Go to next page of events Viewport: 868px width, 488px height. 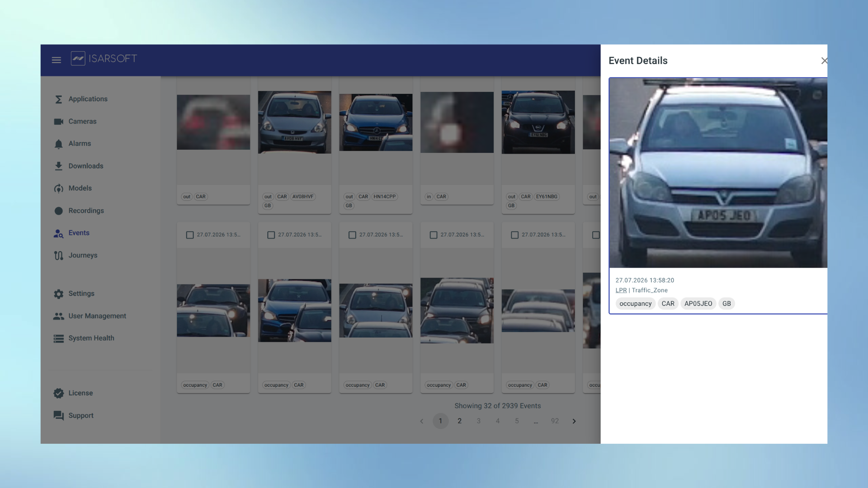[x=574, y=421]
